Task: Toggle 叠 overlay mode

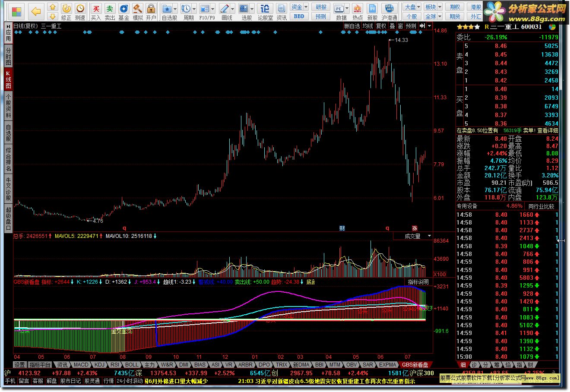Action: pyautogui.click(x=392, y=26)
